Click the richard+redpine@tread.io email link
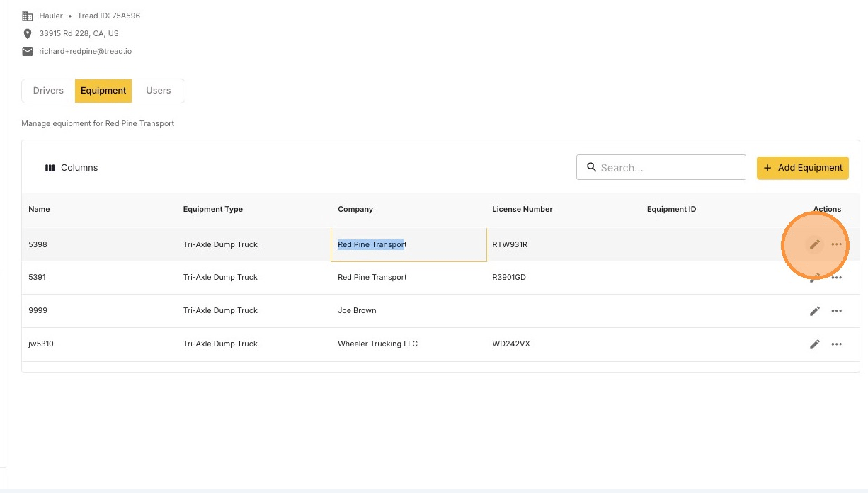Image resolution: width=868 pixels, height=493 pixels. (86, 52)
